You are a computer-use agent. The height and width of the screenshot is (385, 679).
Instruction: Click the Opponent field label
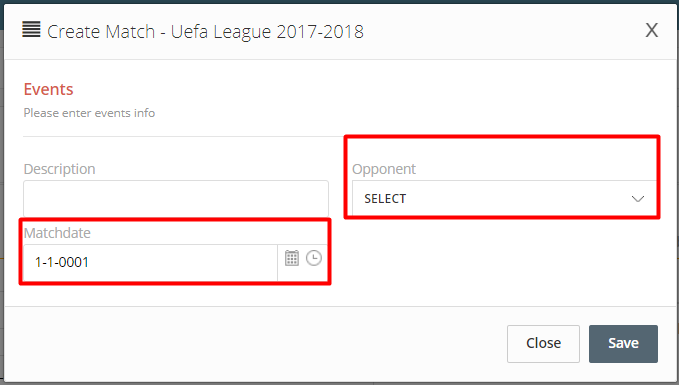pos(384,169)
